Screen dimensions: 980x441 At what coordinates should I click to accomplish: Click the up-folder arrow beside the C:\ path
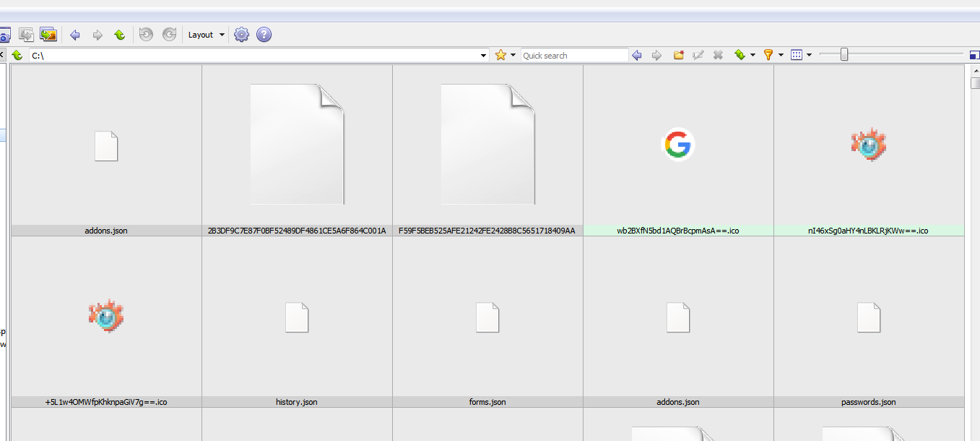tap(17, 55)
